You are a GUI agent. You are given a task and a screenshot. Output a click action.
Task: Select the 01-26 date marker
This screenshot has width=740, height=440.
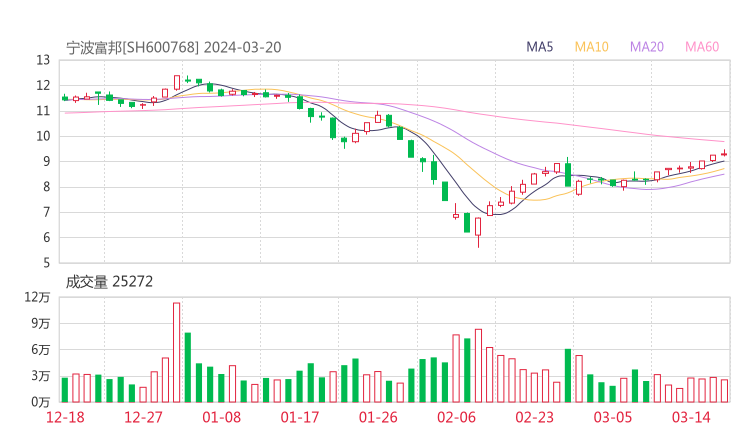pos(378,417)
